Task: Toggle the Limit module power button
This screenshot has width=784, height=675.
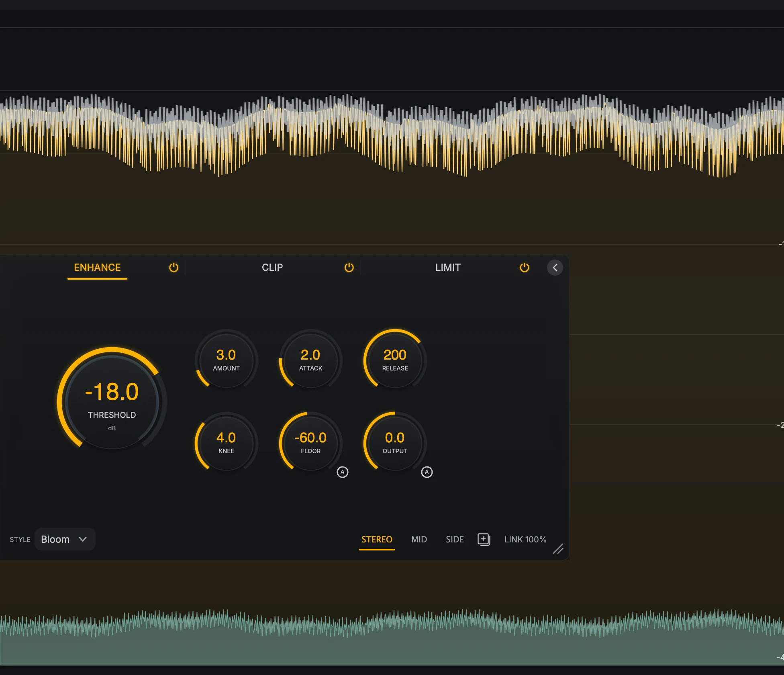Action: (x=524, y=268)
